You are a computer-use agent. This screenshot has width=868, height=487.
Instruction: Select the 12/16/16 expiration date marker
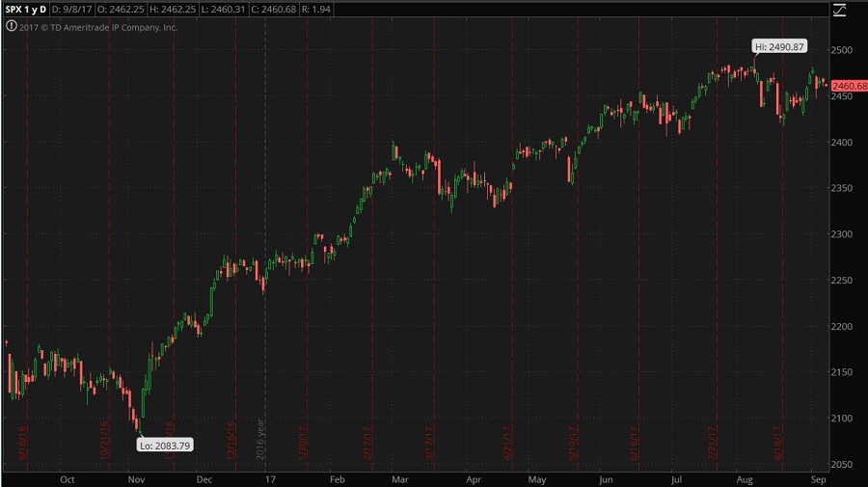(x=231, y=439)
